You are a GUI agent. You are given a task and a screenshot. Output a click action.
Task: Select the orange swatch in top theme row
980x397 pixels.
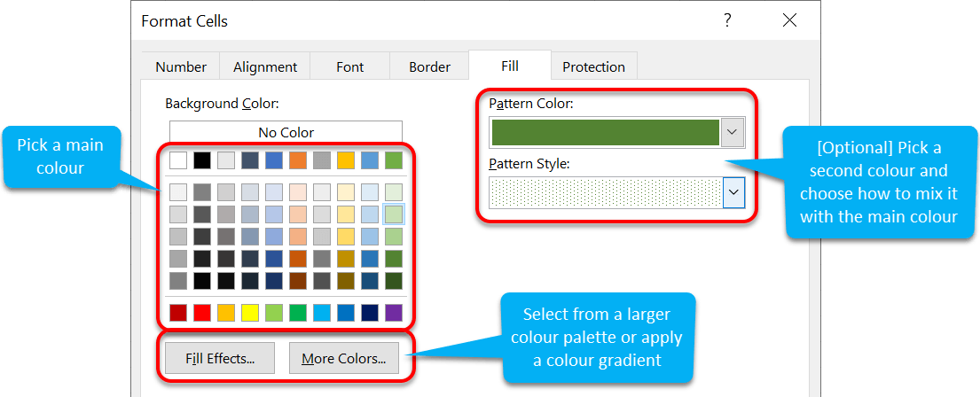click(x=298, y=160)
